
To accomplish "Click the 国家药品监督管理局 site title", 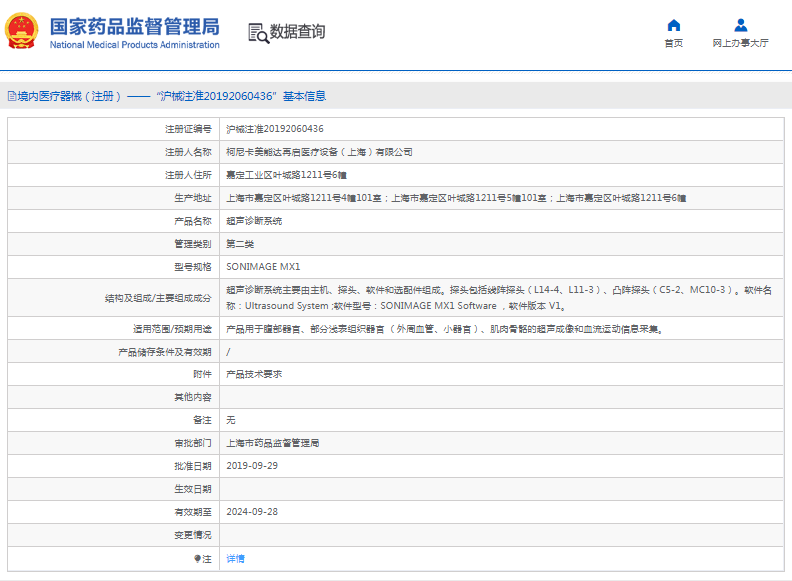I will click(x=134, y=25).
